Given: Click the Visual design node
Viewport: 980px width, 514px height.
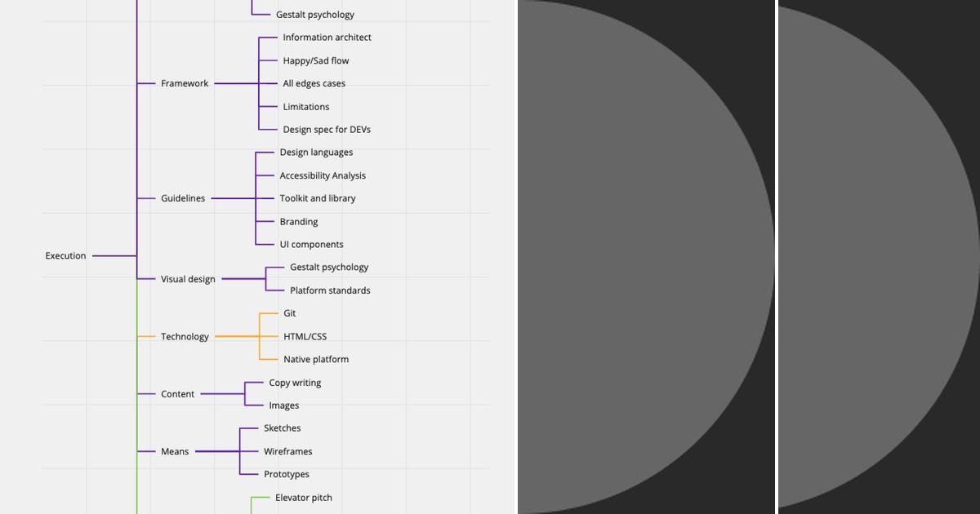Looking at the screenshot, I should click(x=189, y=279).
